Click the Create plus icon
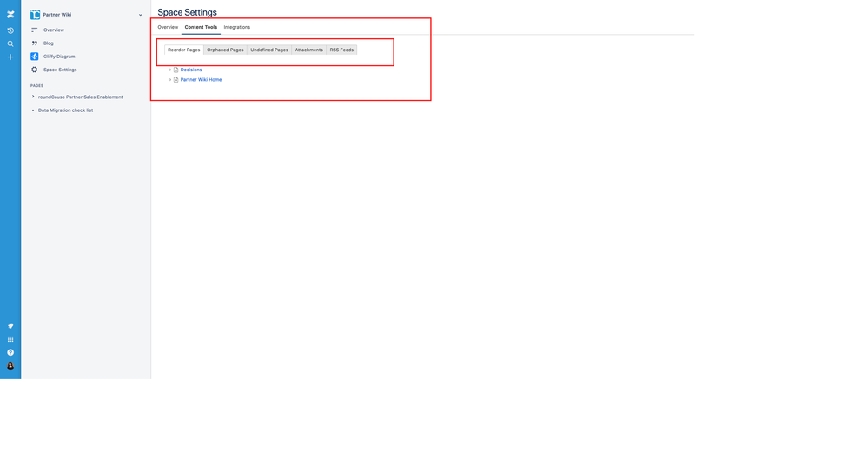This screenshot has height=474, width=868. [10, 57]
